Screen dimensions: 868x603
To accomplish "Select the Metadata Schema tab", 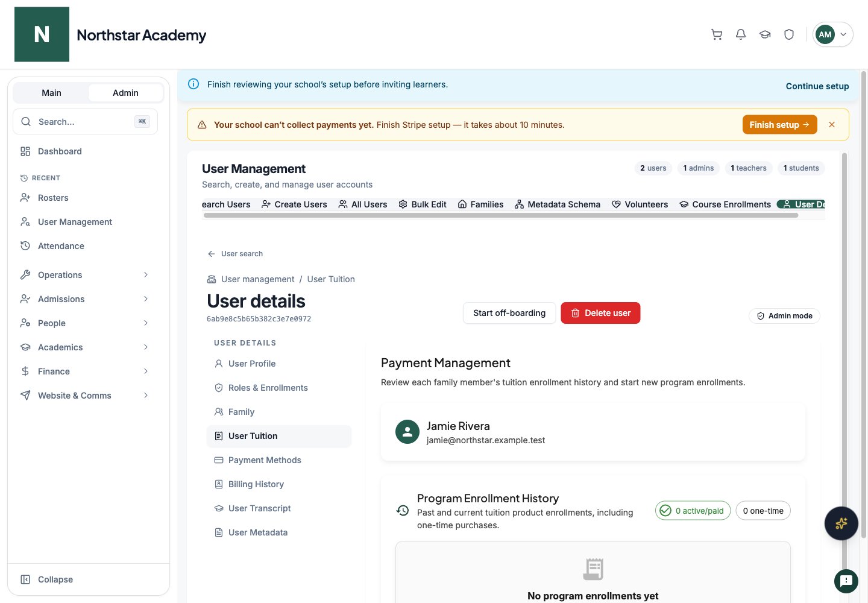I will pos(558,204).
